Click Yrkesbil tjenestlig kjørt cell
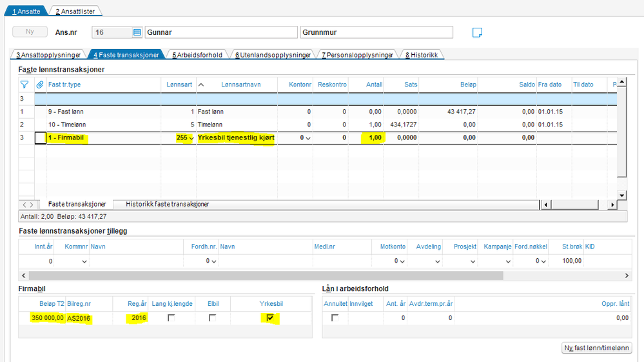Screen dimensions: 644x362 [x=236, y=137]
